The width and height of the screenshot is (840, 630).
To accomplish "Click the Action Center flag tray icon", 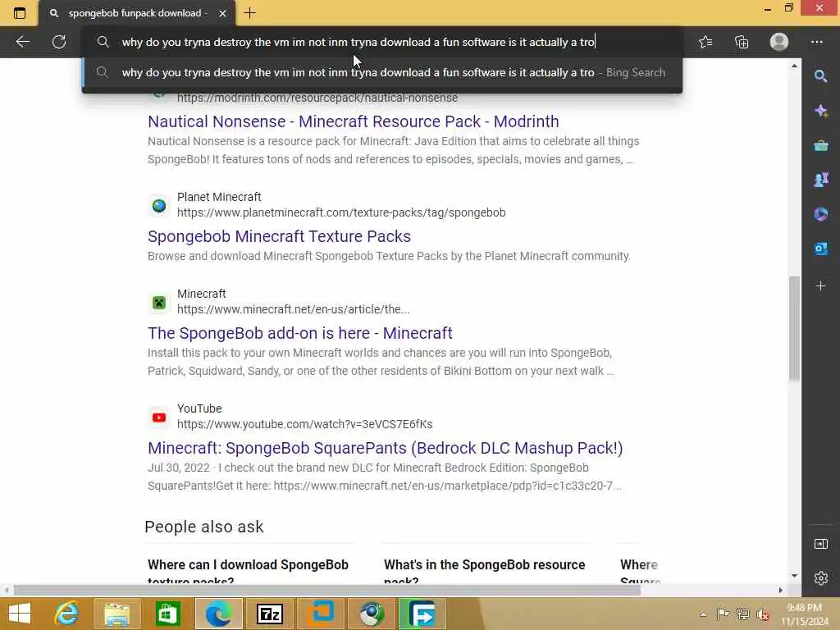I will click(x=723, y=614).
